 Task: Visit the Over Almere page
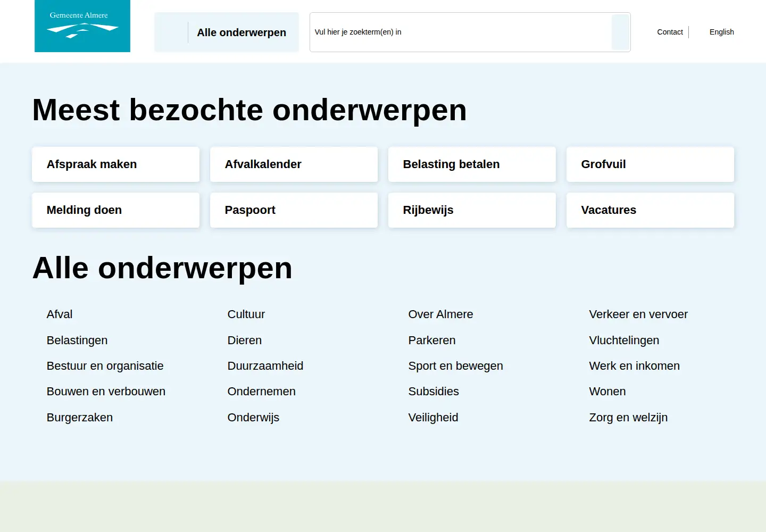[440, 314]
